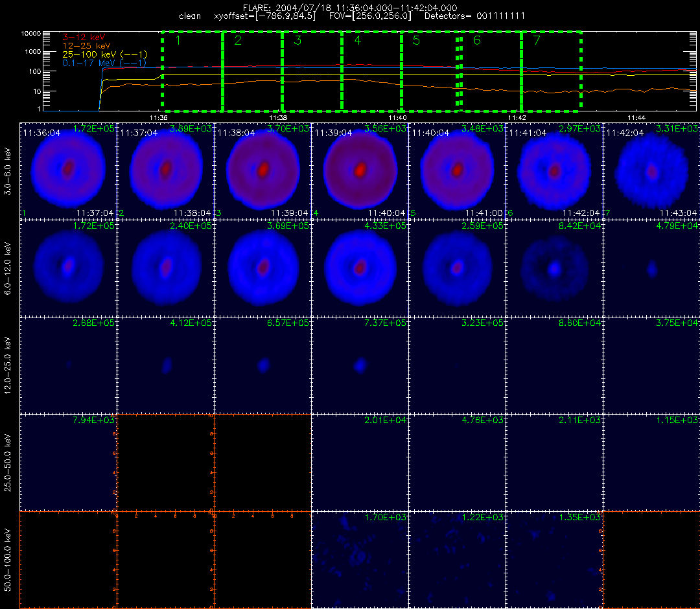Open the 50.0-100.0 keV image with peak 1.35E+03

tap(554, 560)
